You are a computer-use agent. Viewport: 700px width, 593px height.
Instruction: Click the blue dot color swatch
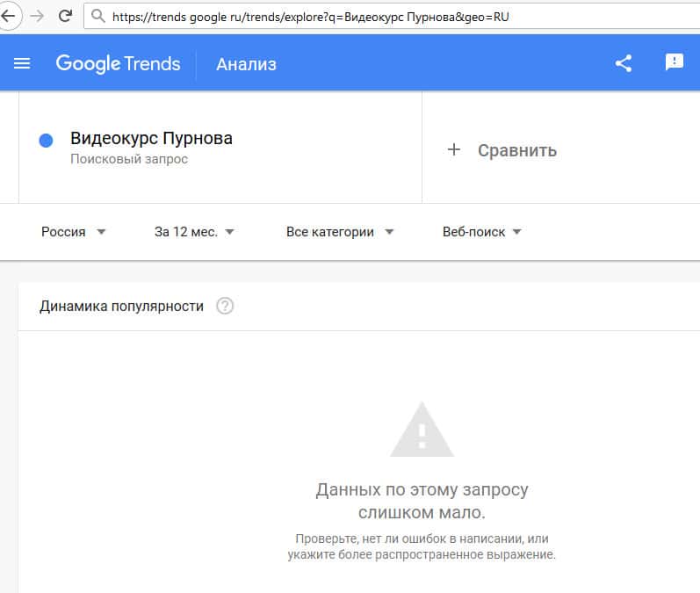click(47, 141)
